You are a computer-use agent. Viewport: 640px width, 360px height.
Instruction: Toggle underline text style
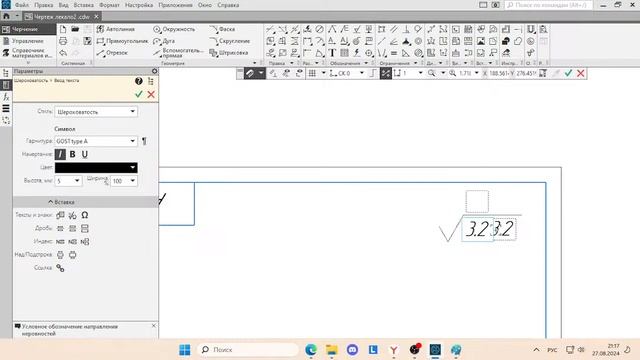tap(84, 154)
